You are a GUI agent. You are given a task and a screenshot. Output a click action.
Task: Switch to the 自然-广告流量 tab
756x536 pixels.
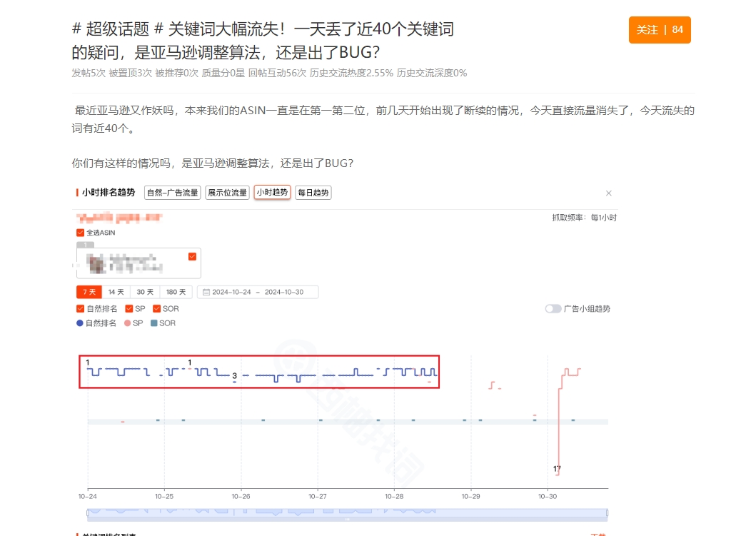point(173,193)
